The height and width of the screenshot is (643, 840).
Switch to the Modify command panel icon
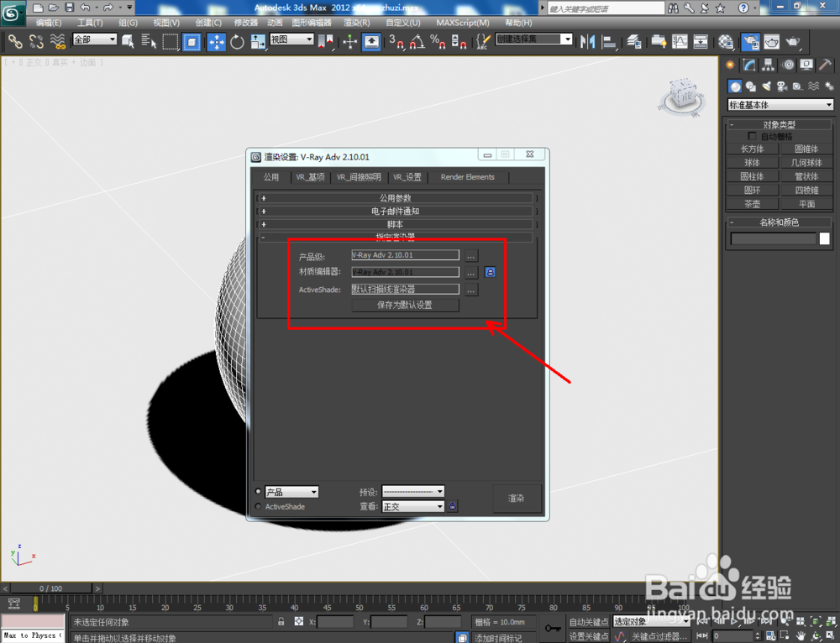[749, 65]
